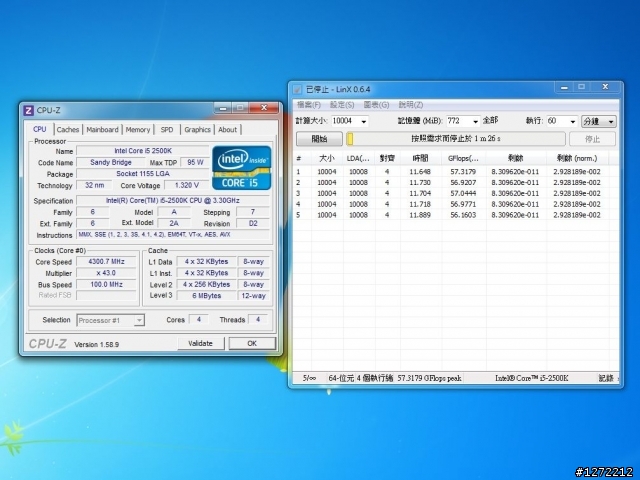Click the Intel Core i5 logo badge

tap(242, 168)
